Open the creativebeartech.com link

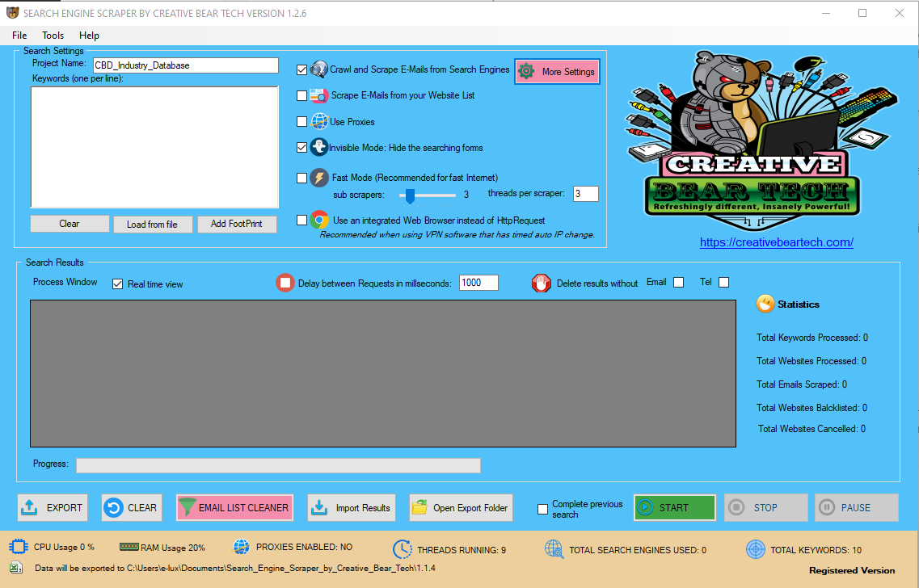(x=777, y=242)
